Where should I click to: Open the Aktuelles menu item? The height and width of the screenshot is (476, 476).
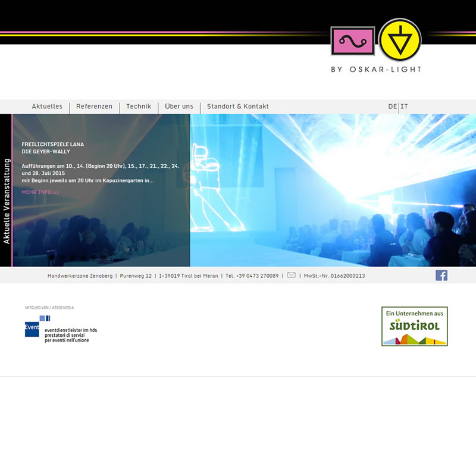click(x=47, y=107)
